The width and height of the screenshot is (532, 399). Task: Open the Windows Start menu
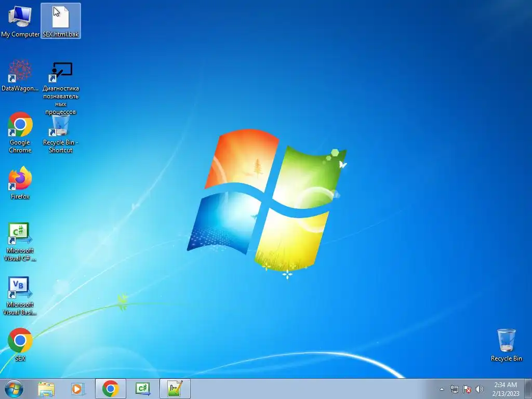tap(14, 389)
